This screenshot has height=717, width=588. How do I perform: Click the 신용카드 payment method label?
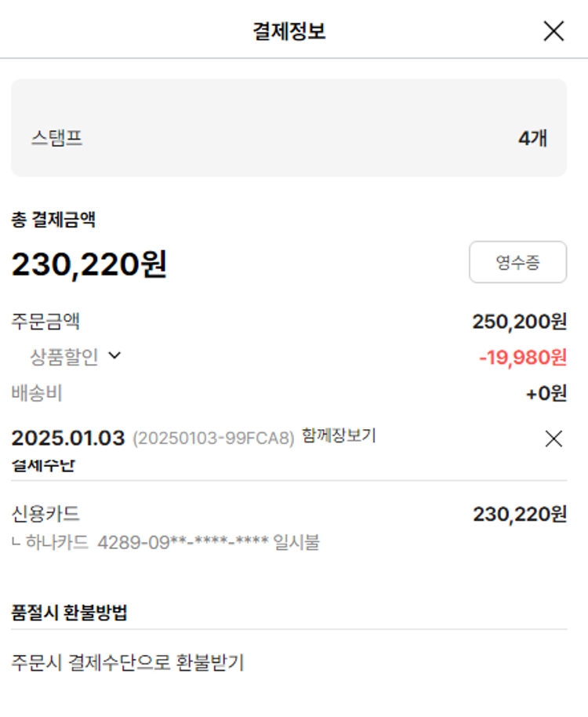tap(45, 514)
